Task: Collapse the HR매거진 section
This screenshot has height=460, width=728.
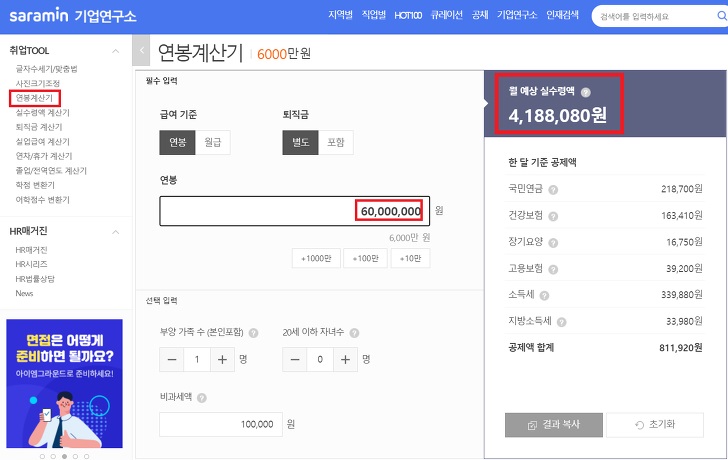Action: (116, 232)
